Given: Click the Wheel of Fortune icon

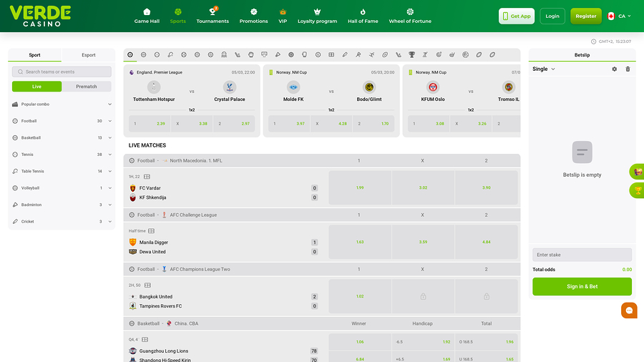Looking at the screenshot, I should coord(410,12).
